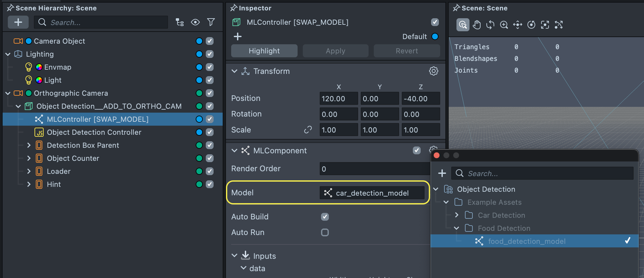644x278 pixels.
Task: Click the eye visibility icon in hierarchy toolbar
Action: pos(195,22)
